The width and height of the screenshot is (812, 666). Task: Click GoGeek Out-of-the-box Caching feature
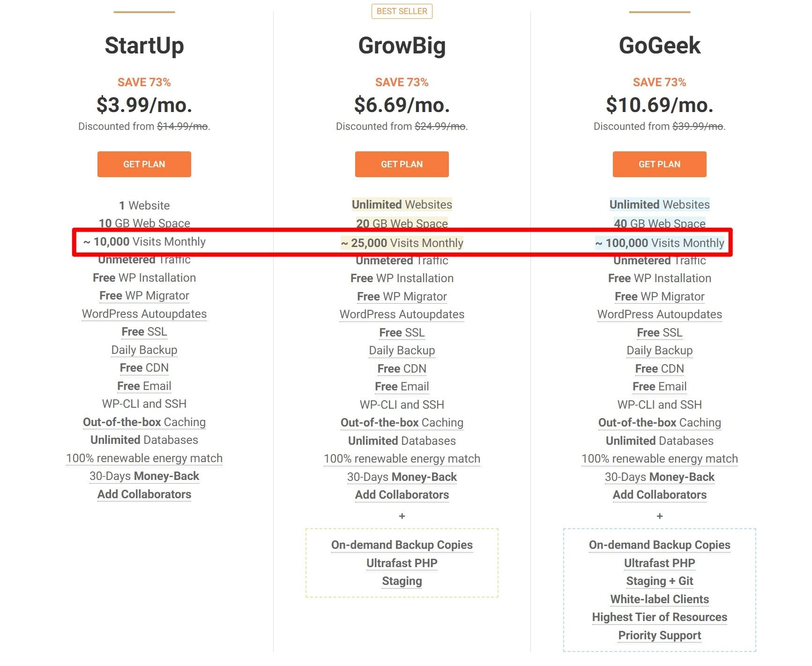pyautogui.click(x=659, y=423)
